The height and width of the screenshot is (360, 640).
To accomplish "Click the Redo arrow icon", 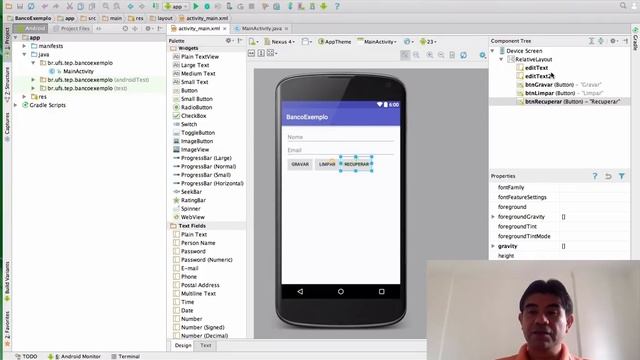I will [x=56, y=6].
